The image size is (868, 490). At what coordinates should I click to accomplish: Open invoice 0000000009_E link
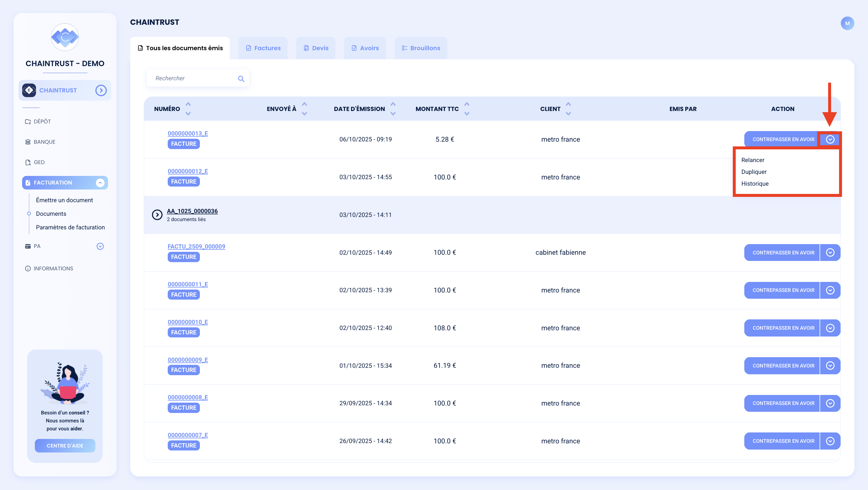click(x=188, y=360)
